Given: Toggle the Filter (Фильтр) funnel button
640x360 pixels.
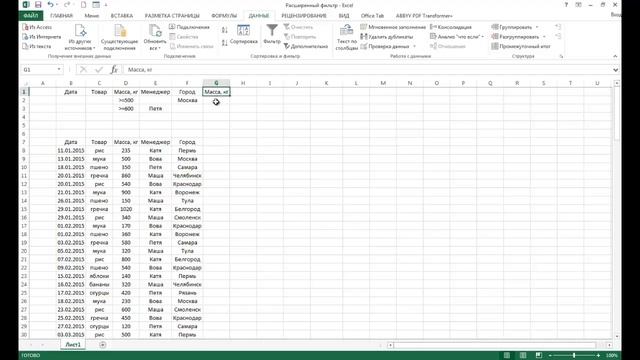Looking at the screenshot, I should 272,35.
